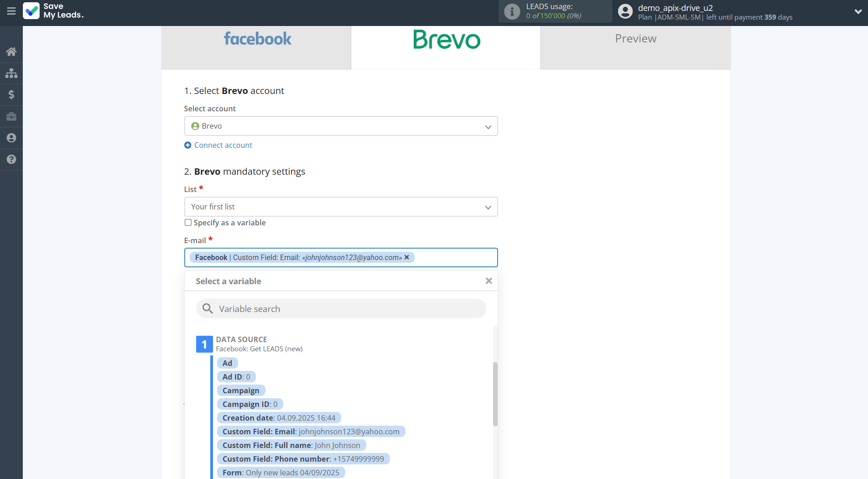Click the variable list scrollbar

tap(495, 394)
